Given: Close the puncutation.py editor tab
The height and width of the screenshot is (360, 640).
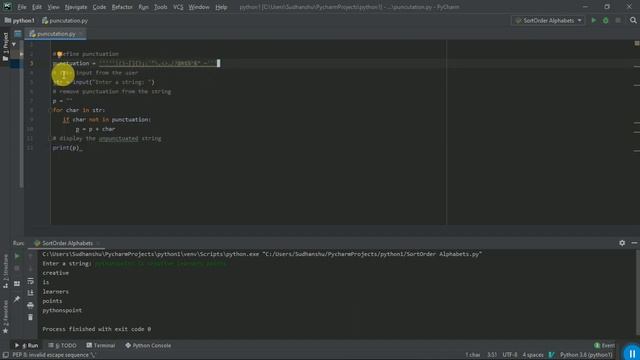Looking at the screenshot, I should (x=81, y=34).
